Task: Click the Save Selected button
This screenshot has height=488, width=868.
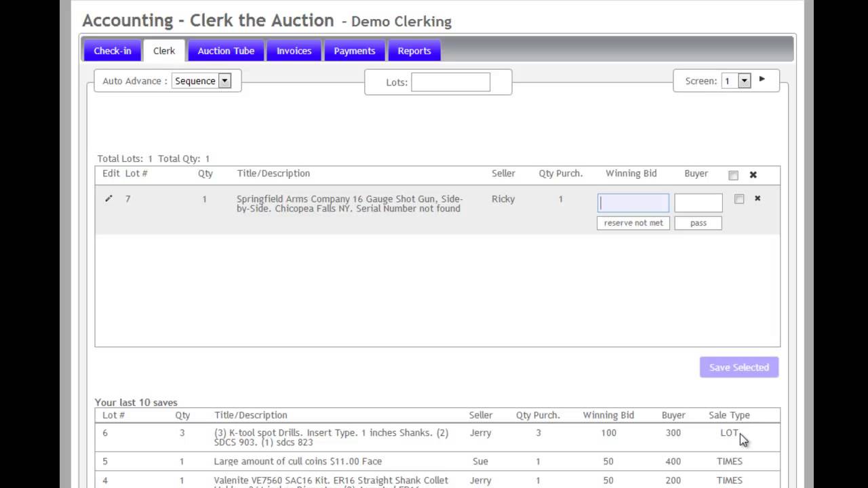Action: (739, 367)
